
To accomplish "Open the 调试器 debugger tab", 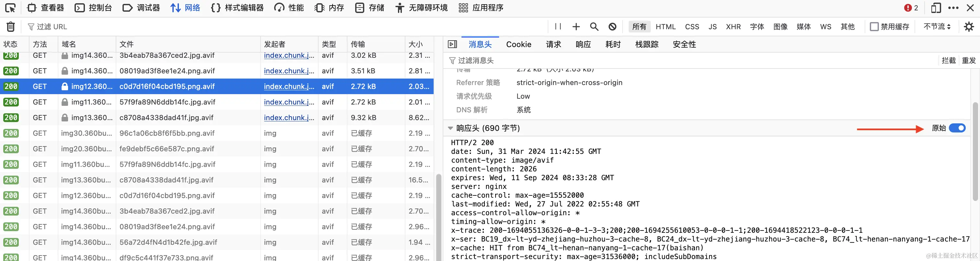I will tap(141, 7).
